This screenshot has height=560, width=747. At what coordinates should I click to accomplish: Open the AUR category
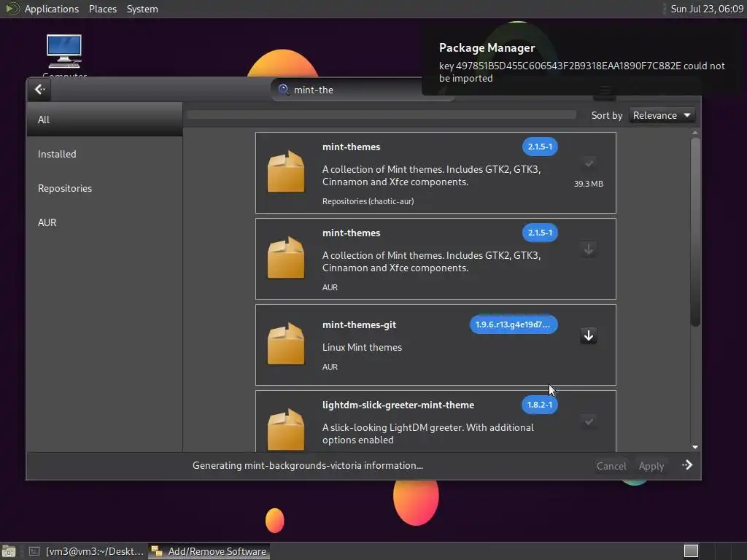point(104,222)
